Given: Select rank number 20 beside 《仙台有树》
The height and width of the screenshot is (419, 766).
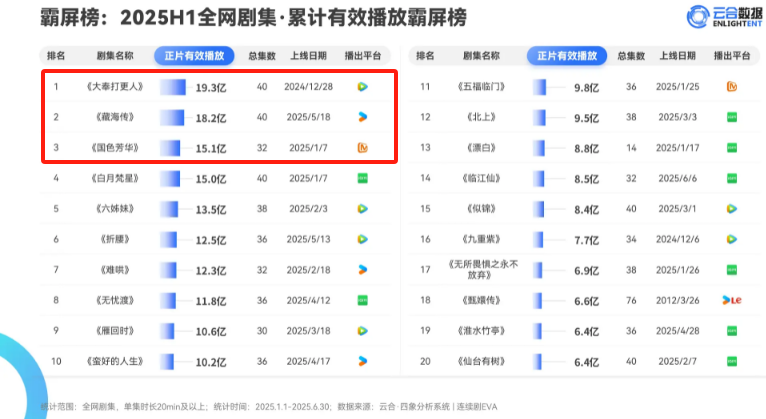Looking at the screenshot, I should click(x=425, y=361).
